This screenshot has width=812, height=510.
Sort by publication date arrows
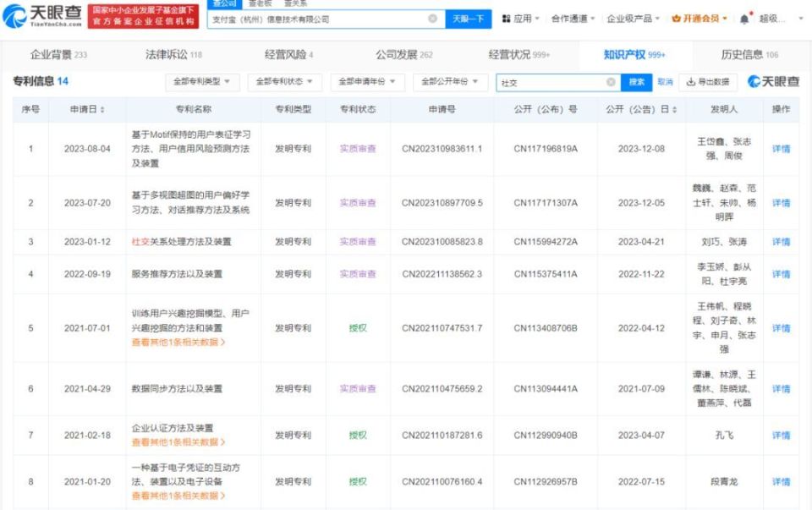(x=674, y=109)
